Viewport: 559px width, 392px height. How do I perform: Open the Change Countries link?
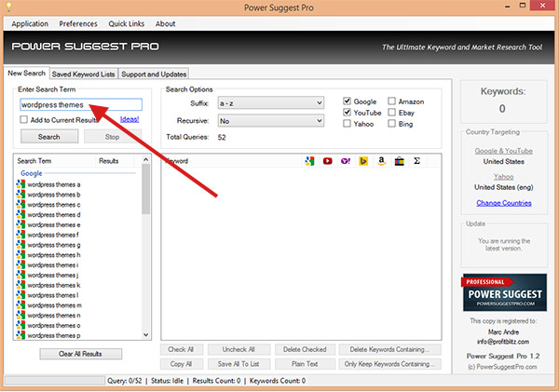[504, 203]
